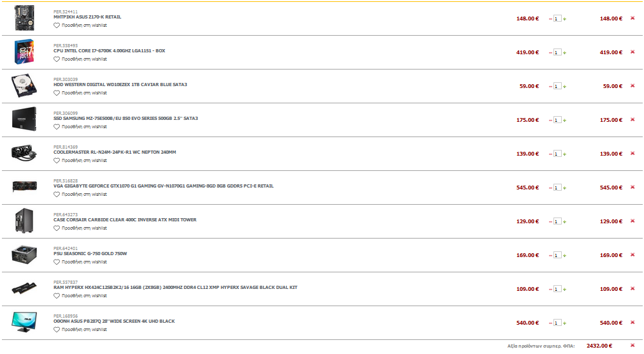The image size is (644, 354).
Task: Decrease quantity of Seasonic G-750 PSU
Action: 550,255
